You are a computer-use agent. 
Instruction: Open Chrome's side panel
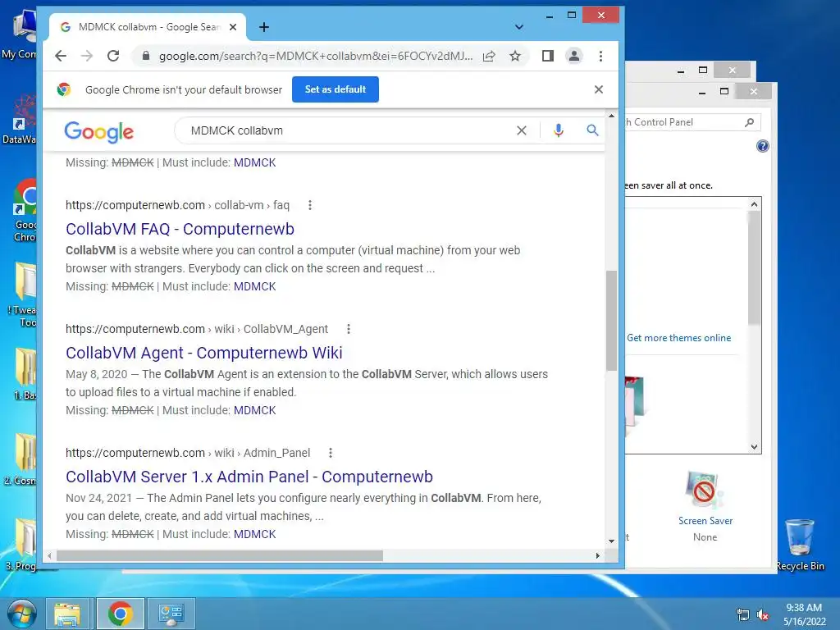tap(547, 56)
